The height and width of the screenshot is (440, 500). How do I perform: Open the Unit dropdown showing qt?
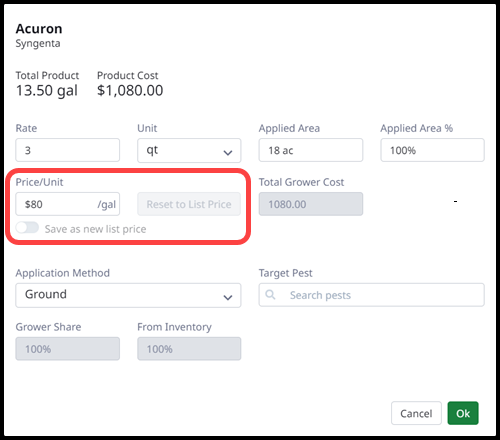point(189,150)
